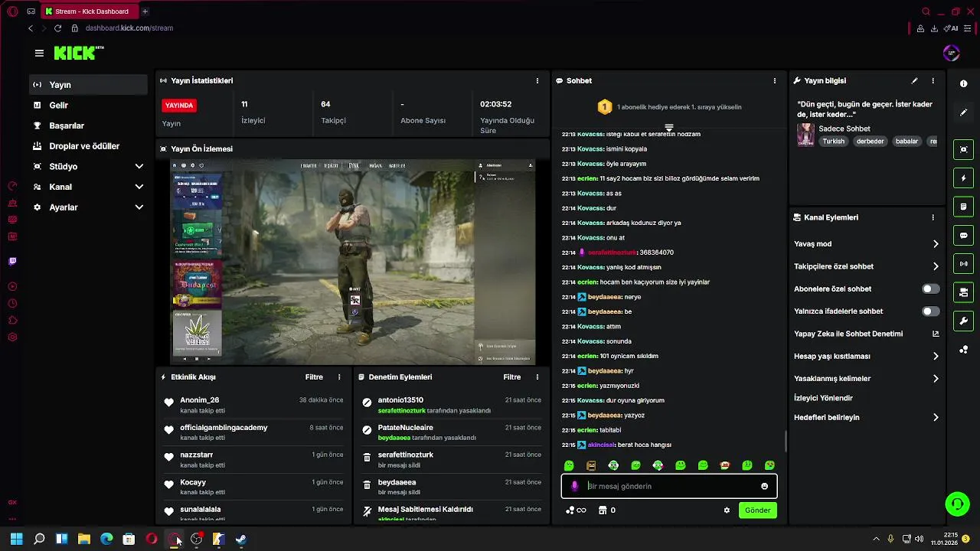Viewport: 980px width, 551px height.
Task: Click İzleyici Yönlendir option
Action: coord(823,398)
